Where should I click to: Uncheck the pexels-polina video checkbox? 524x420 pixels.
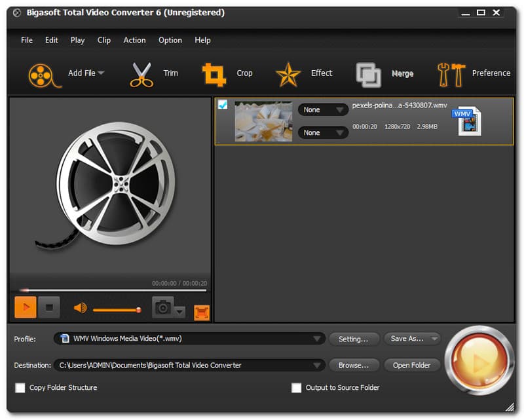coord(223,105)
